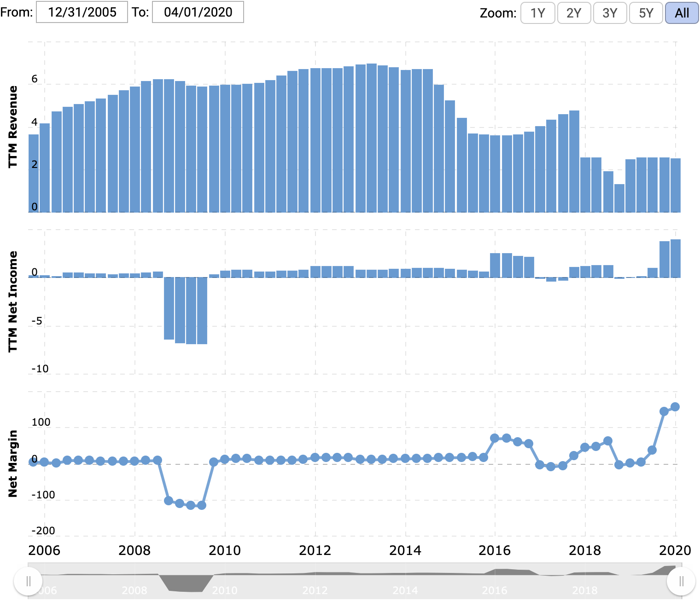Select the 1Y zoom button

(537, 13)
